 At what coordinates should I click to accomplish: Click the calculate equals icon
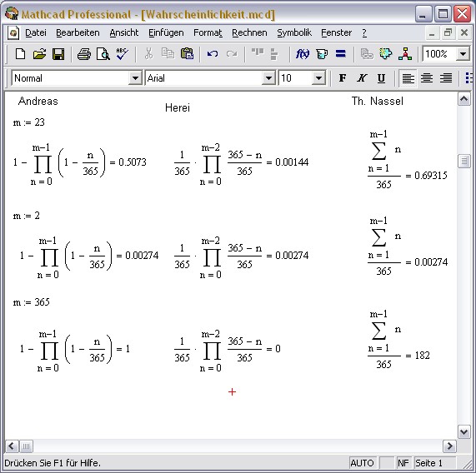tap(341, 54)
